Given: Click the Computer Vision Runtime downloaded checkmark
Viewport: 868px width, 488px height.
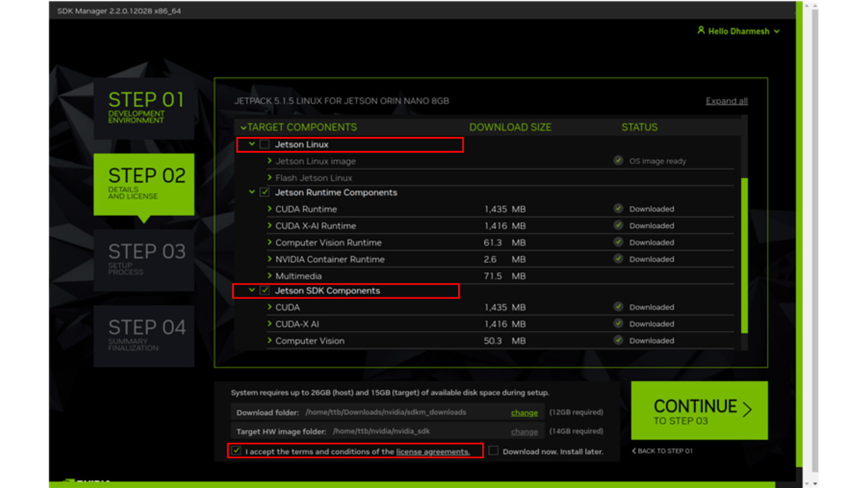Looking at the screenshot, I should pos(618,242).
